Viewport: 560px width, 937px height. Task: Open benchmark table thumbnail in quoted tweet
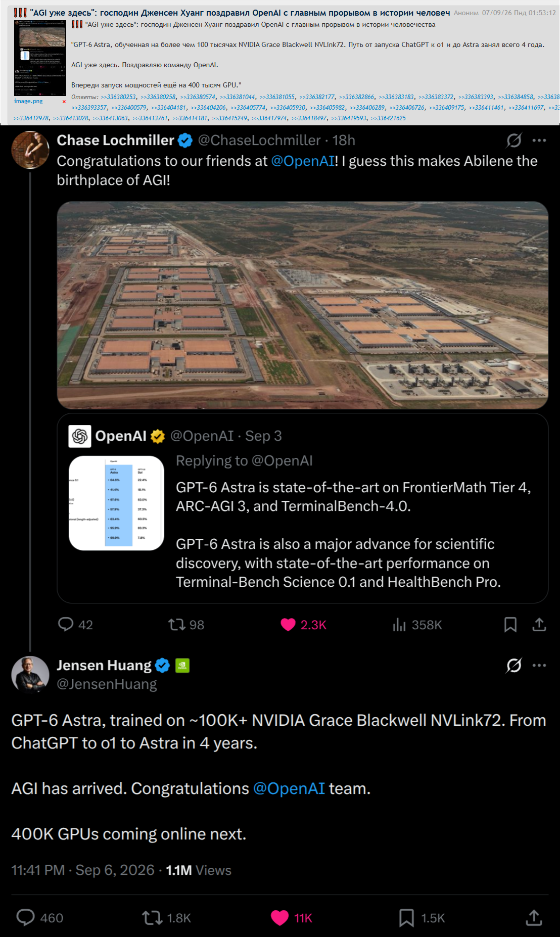coord(117,503)
